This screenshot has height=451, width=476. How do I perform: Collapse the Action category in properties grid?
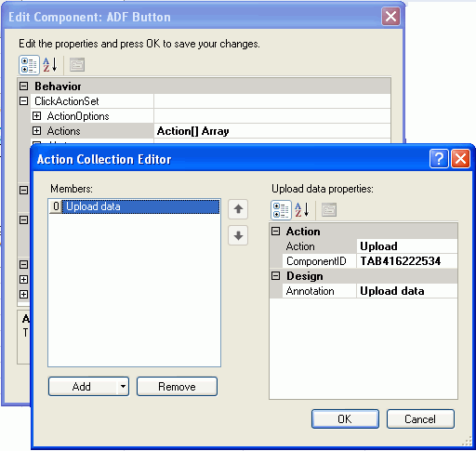(276, 231)
